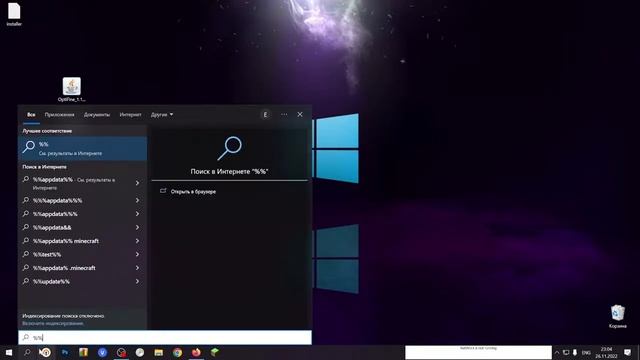Expand arrow for %%update%% suggestion
Image resolution: width=640 pixels, height=360 pixels.
click(x=138, y=281)
